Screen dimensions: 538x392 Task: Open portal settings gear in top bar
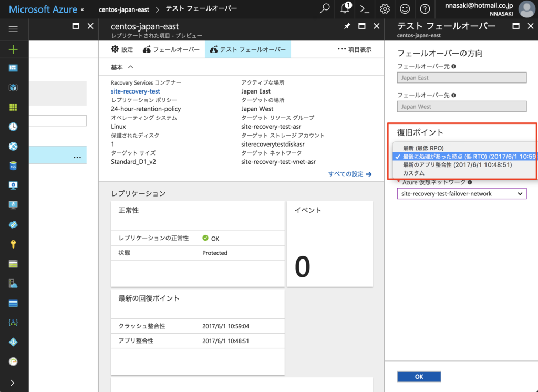(x=385, y=8)
